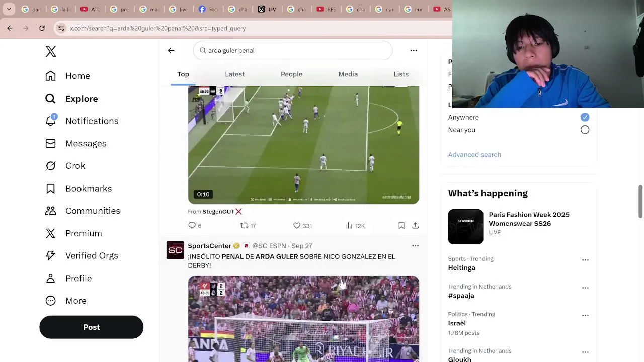Open the More menu in the sidebar
The image size is (644, 362).
click(x=65, y=301)
